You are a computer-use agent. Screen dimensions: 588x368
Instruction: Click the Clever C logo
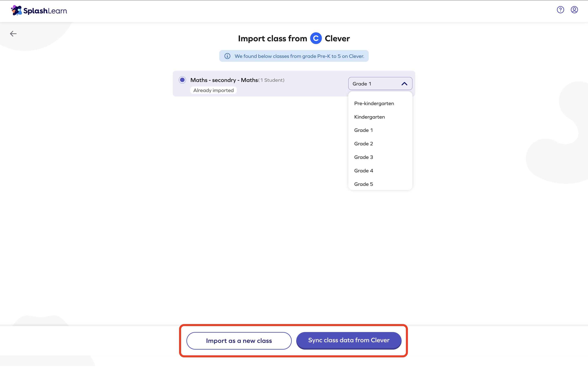pos(316,38)
